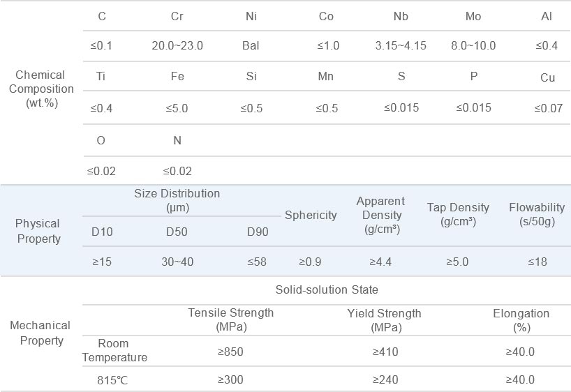
Task: Select the D50 value 30~40
Action: point(177,262)
